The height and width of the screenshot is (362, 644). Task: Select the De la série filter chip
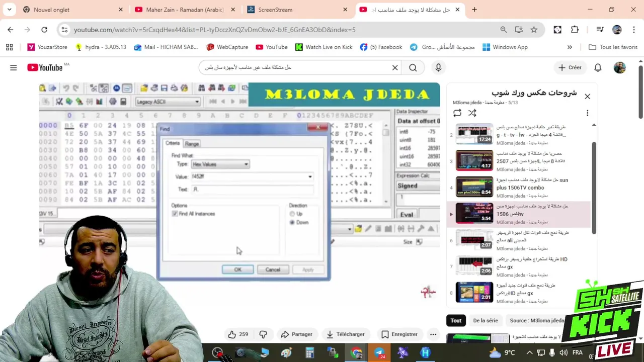[x=485, y=320]
